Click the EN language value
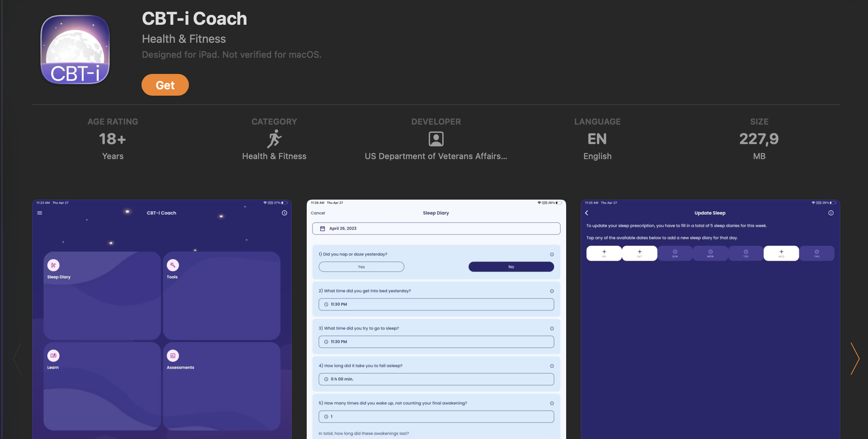Screen dimensions: 868x439 [x=597, y=139]
